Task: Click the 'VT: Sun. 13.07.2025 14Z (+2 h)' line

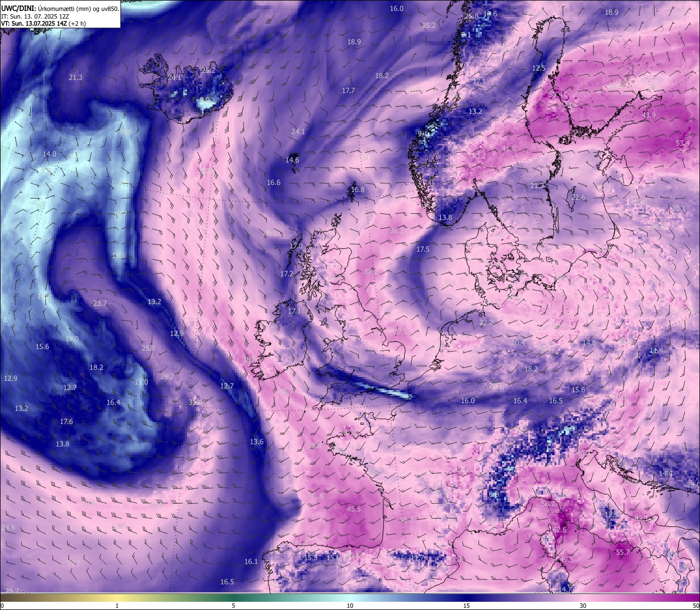Action: (x=43, y=24)
